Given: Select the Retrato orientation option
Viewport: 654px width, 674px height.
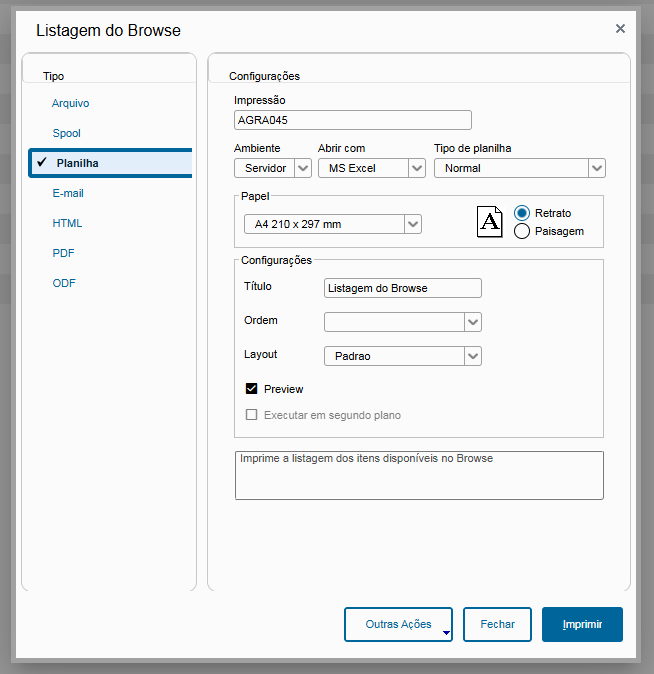Looking at the screenshot, I should pyautogui.click(x=522, y=213).
